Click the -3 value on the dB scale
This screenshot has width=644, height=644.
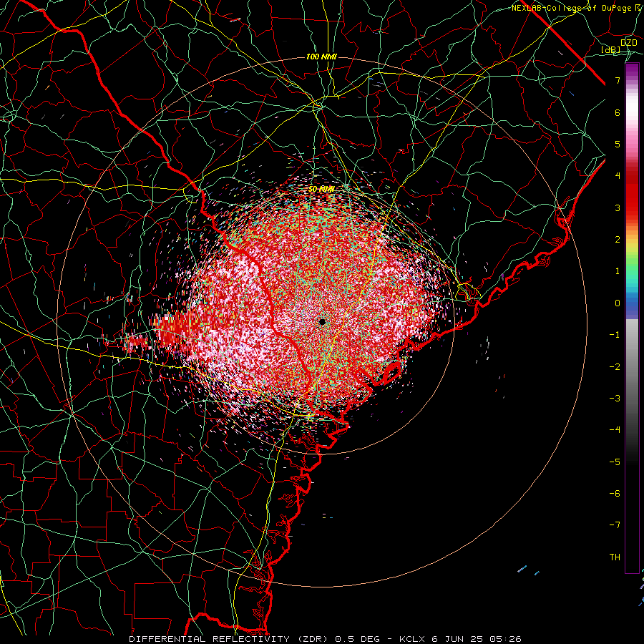[x=615, y=399]
